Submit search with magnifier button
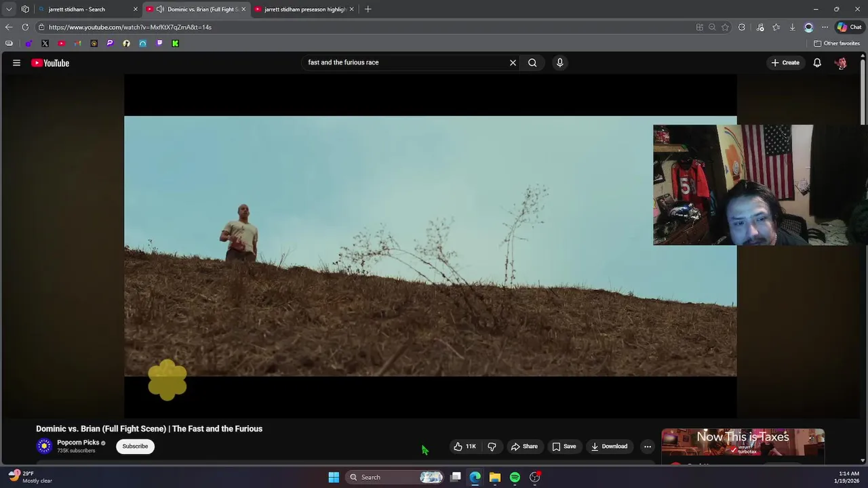Screen dimensions: 868x488 coord(532,62)
